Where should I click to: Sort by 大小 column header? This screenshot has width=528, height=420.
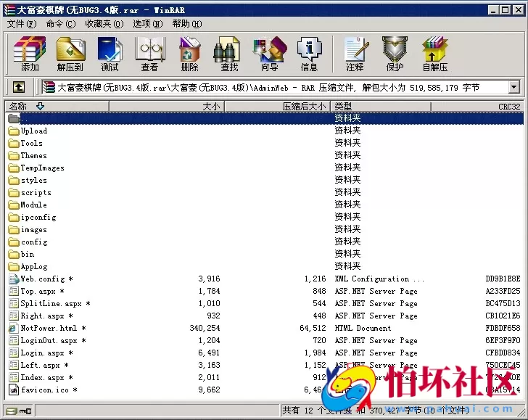167,107
